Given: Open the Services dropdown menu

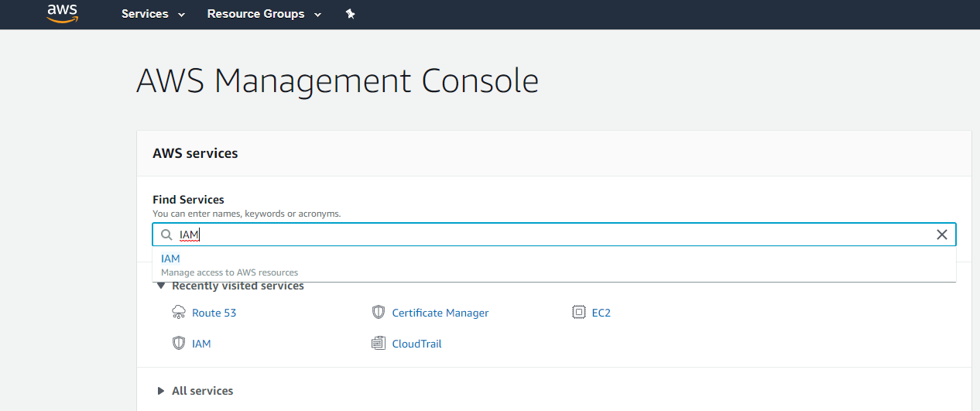Looking at the screenshot, I should [x=153, y=14].
